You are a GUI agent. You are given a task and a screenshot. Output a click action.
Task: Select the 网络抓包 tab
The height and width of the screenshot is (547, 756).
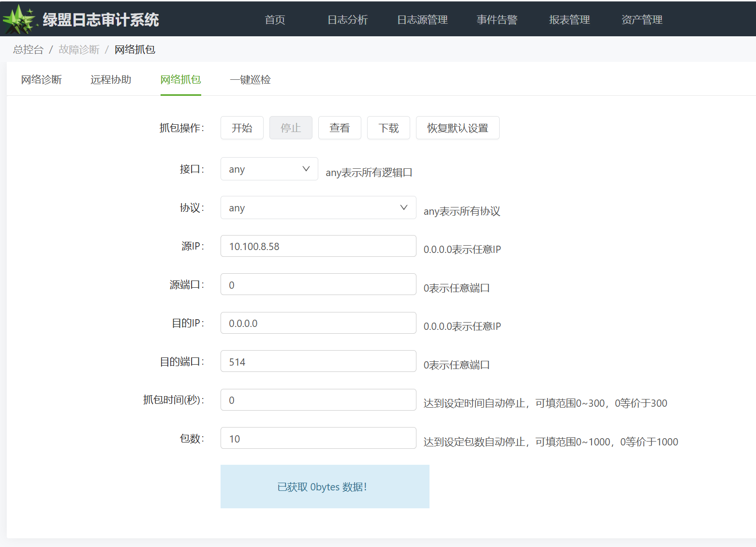pyautogui.click(x=180, y=80)
